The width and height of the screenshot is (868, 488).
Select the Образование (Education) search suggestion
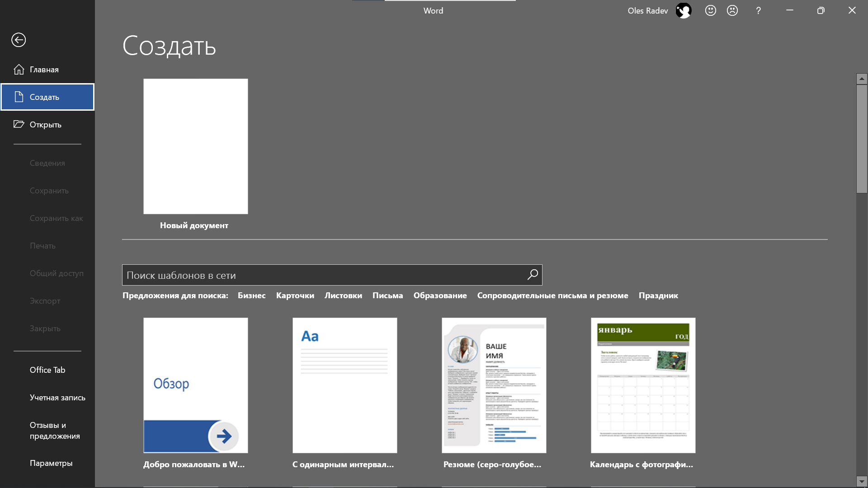[x=440, y=295]
